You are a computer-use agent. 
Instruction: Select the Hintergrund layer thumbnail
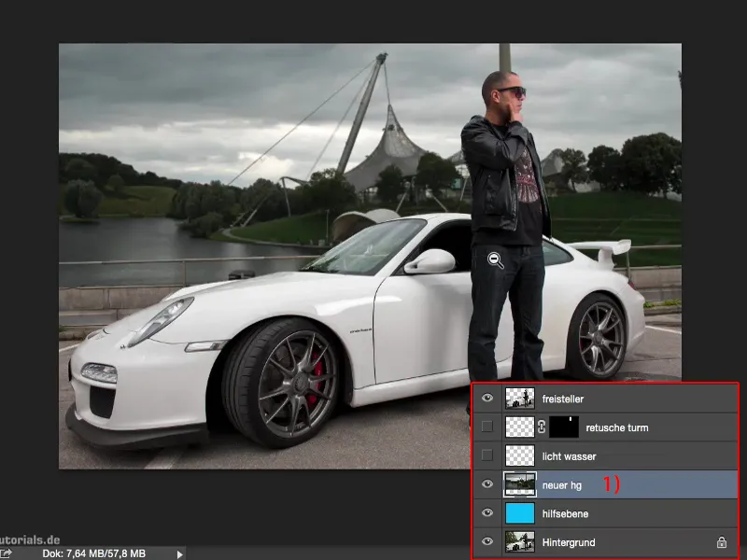coord(519,542)
